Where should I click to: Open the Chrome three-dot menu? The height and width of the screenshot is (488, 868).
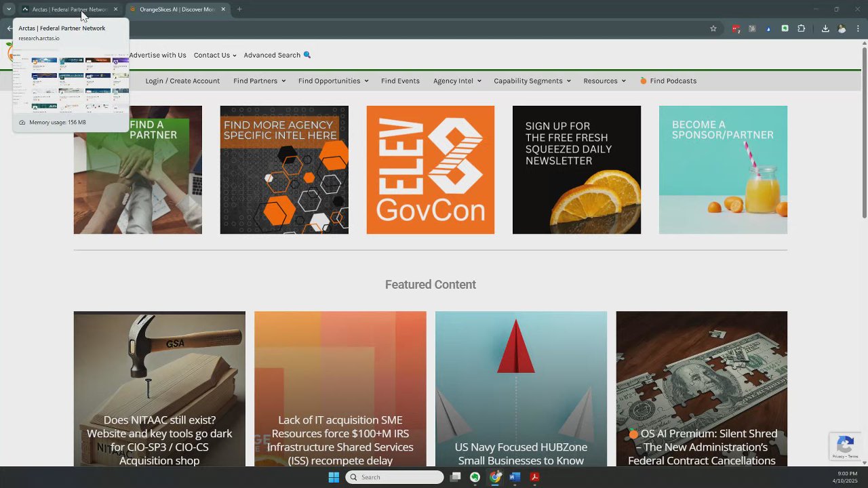tap(859, 28)
